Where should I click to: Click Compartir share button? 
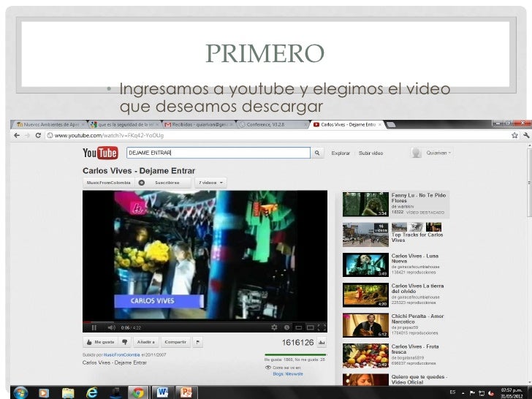[x=175, y=342]
